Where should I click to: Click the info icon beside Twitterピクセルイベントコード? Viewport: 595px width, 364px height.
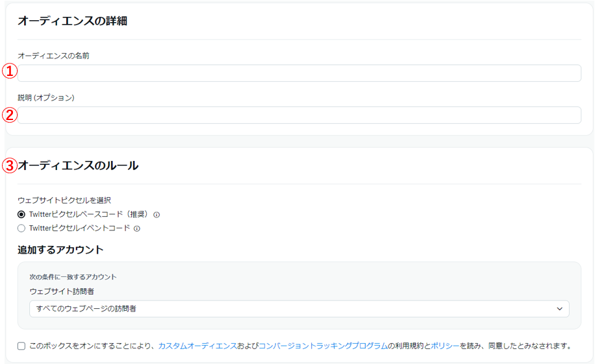[x=137, y=228]
